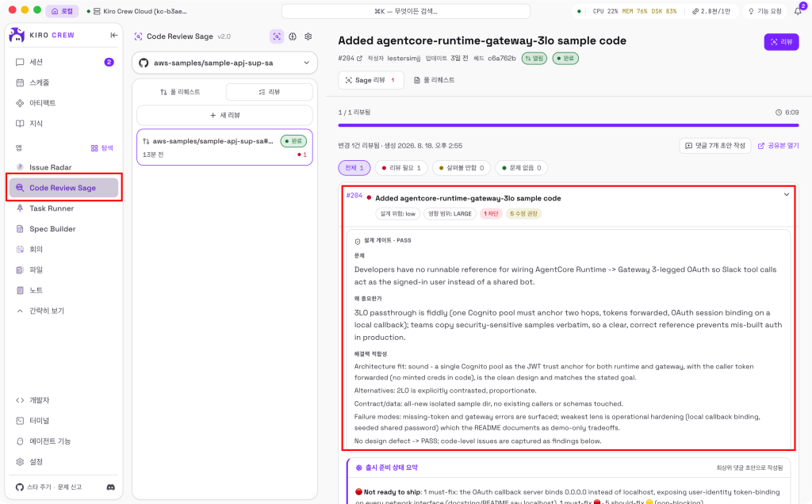Switch to 풀 리퀘스트 tab in left panel
The height and width of the screenshot is (504, 812).
click(180, 92)
